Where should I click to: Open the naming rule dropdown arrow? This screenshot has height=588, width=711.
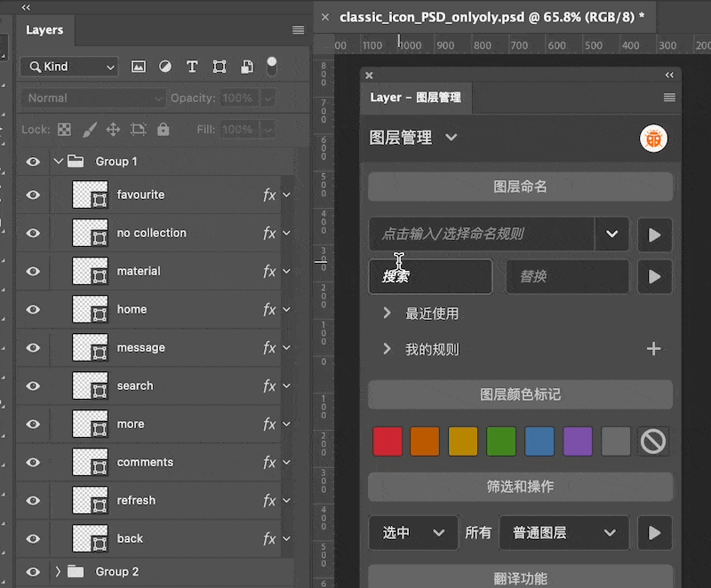pos(611,234)
